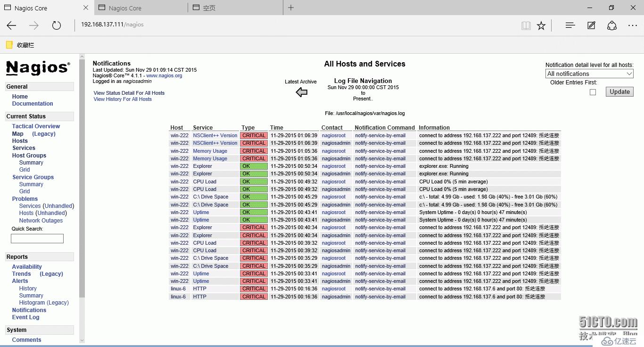Click the sidebar vertical scrollbar
Viewport: 644px width, 347px height.
coord(82,178)
